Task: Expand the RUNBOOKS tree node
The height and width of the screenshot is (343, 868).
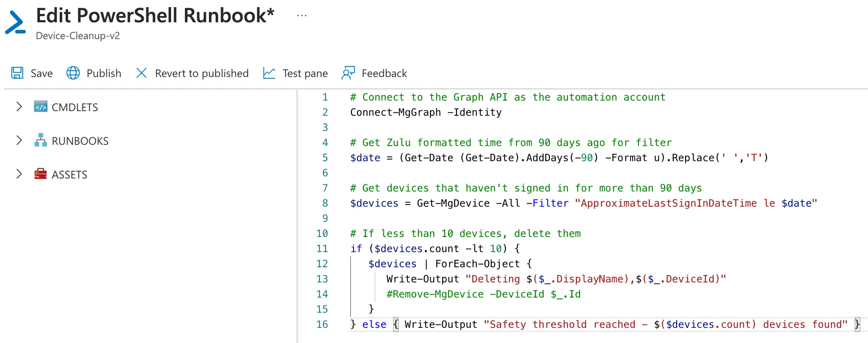Action: [x=19, y=141]
